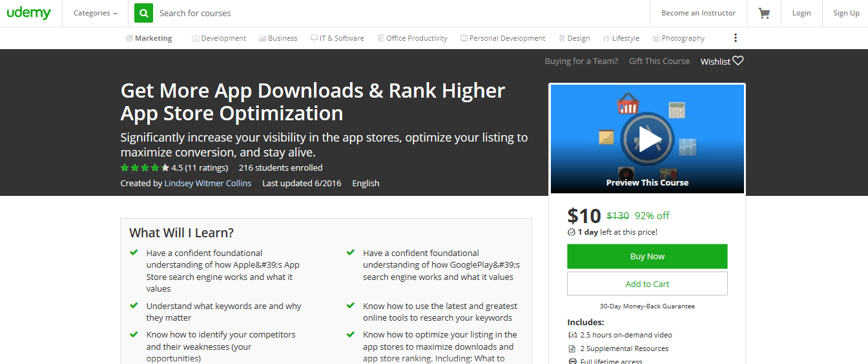Click the Add to Cart button
The image size is (868, 364).
(x=647, y=284)
